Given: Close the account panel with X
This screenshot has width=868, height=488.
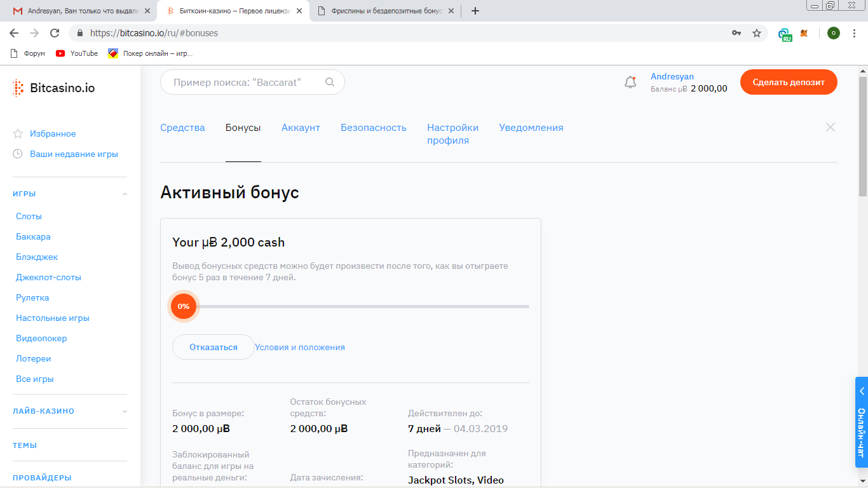Looking at the screenshot, I should pos(830,127).
